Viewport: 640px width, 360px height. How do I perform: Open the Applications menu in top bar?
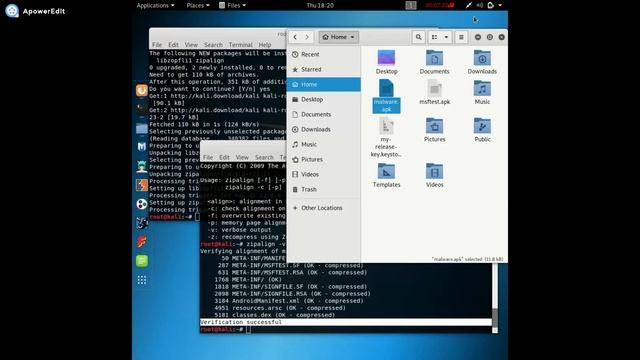click(x=155, y=5)
